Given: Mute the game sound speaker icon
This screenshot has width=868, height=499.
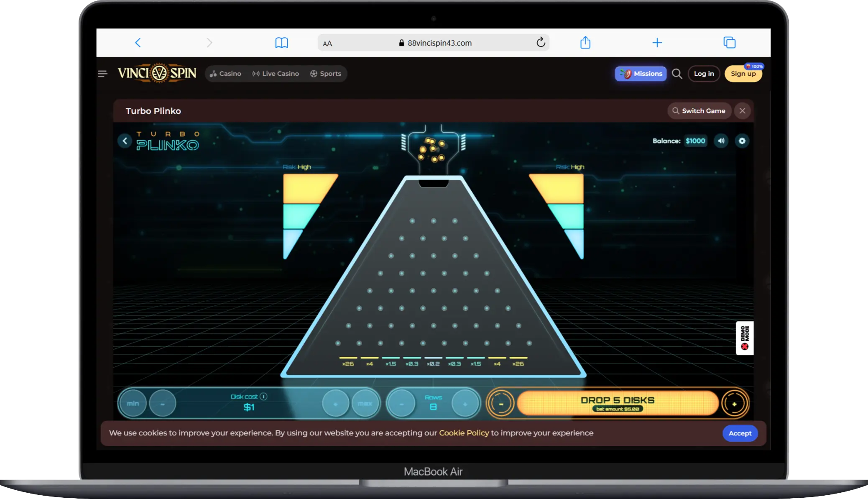Looking at the screenshot, I should pyautogui.click(x=721, y=141).
